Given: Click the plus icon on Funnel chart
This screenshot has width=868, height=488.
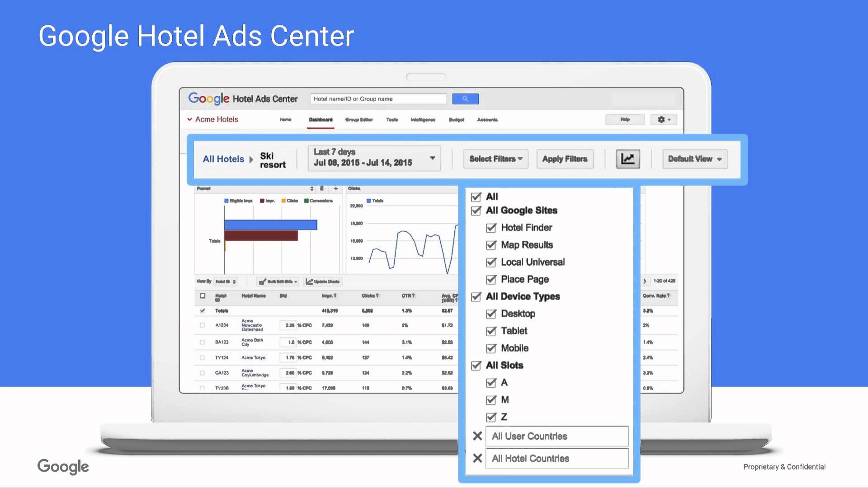Looking at the screenshot, I should click(336, 188).
